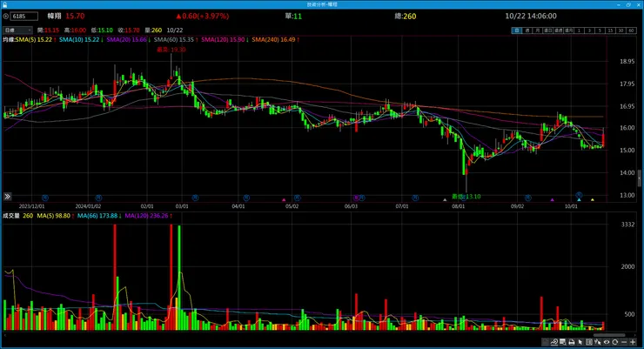Click the split-panel layout icon
This screenshot has height=349, width=644.
point(589,342)
